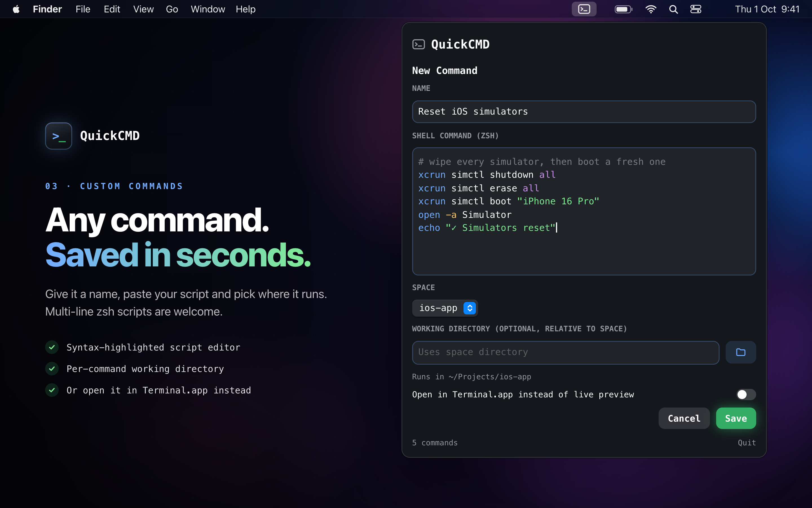The height and width of the screenshot is (508, 812).
Task: Quit QuickCMD from the panel footer
Action: point(747,443)
